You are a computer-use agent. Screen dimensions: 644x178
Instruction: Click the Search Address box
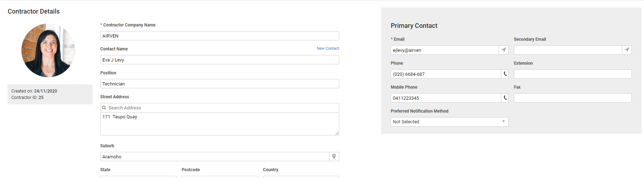(220, 108)
